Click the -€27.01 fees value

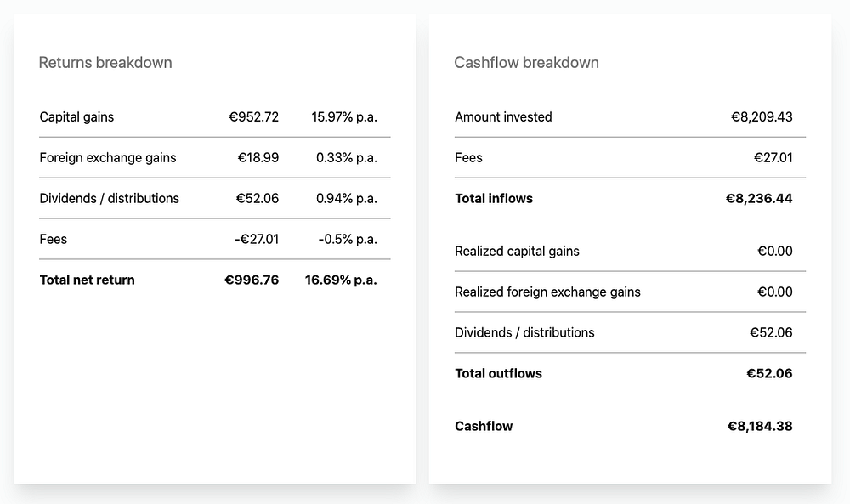(x=256, y=240)
